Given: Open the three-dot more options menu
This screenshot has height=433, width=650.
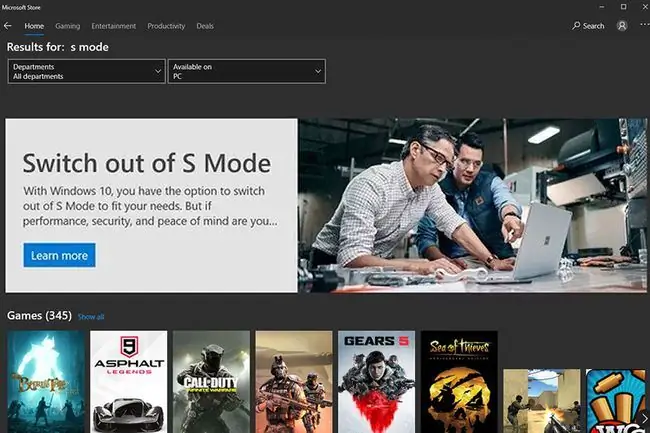Looking at the screenshot, I should coord(645,25).
